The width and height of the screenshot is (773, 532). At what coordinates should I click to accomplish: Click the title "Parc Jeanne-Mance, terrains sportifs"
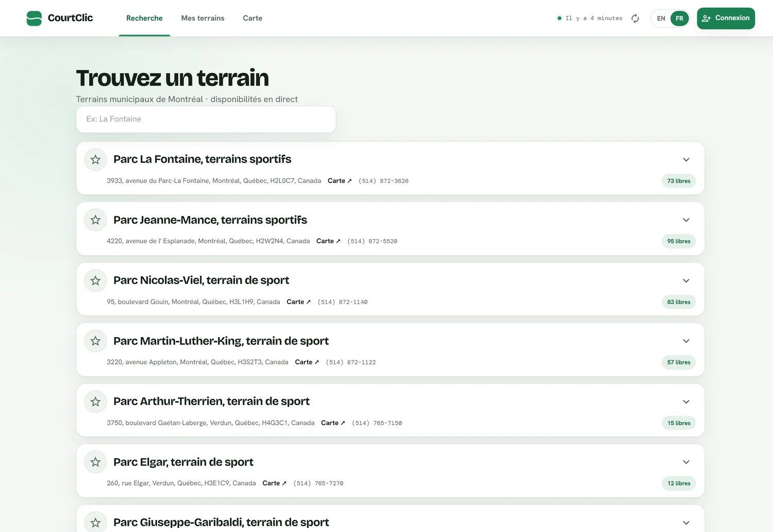click(x=210, y=220)
